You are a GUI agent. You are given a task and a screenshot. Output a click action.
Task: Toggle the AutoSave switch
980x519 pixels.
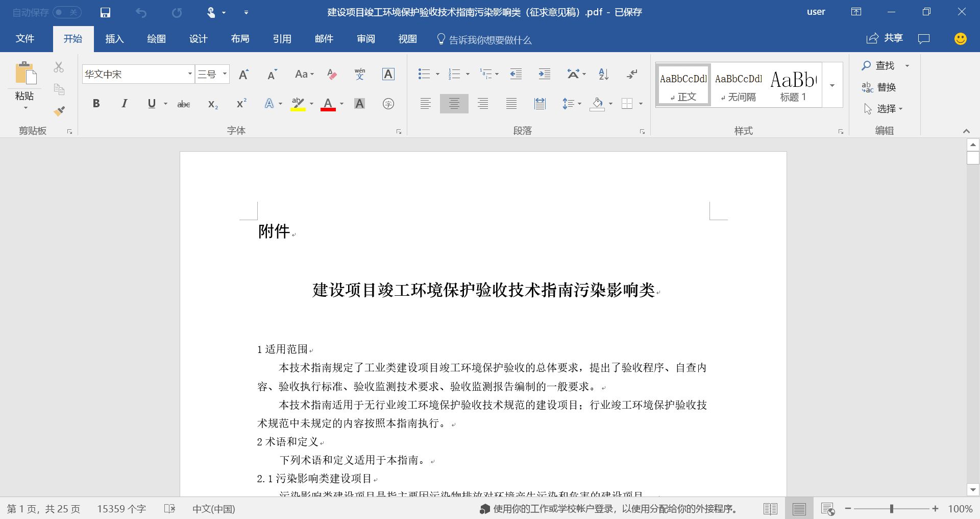pos(67,12)
